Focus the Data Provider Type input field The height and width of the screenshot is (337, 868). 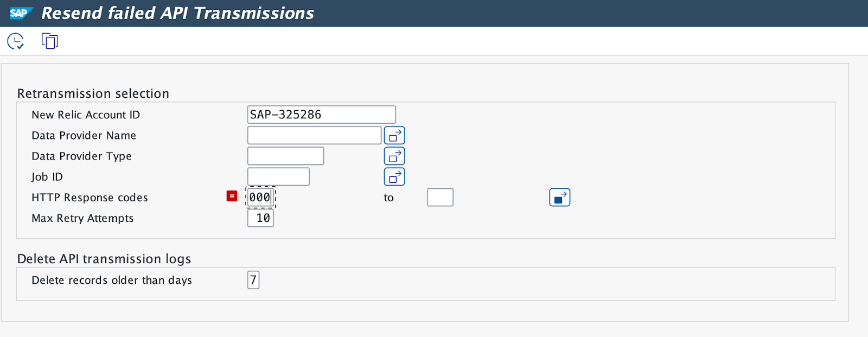(x=285, y=156)
